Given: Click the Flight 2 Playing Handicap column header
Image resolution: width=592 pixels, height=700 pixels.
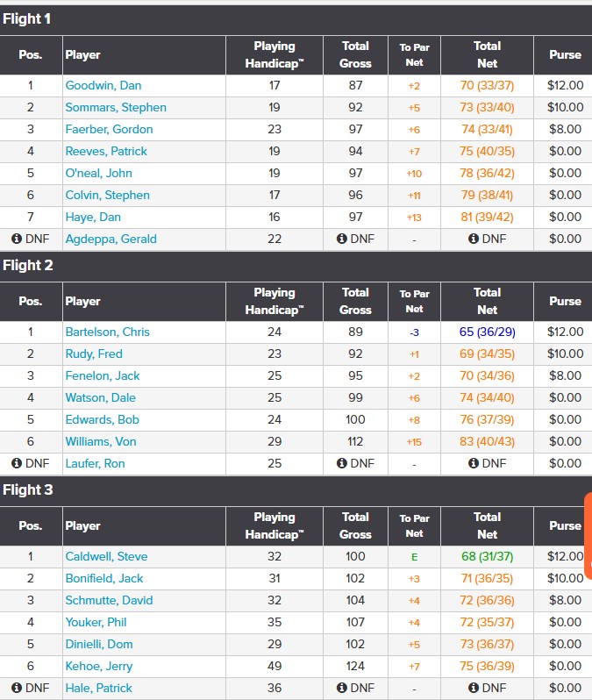Looking at the screenshot, I should [274, 301].
